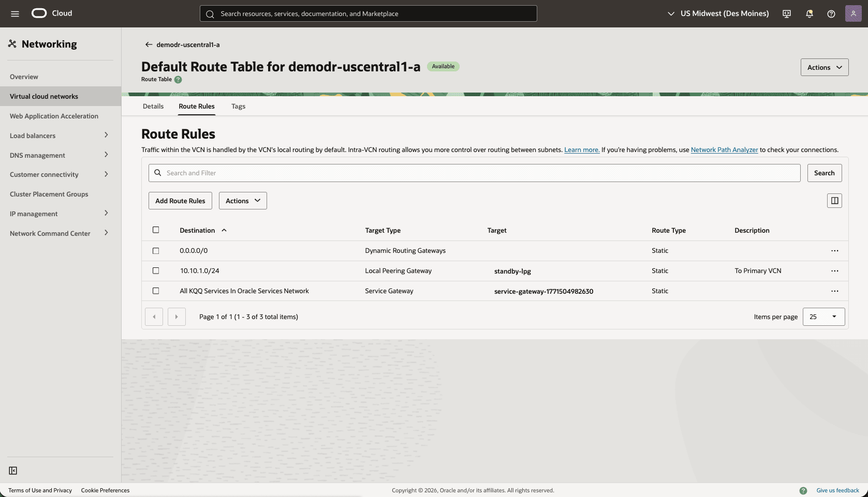Select the 10.10.1.0/24 route rule checkbox
The image size is (868, 497).
pyautogui.click(x=156, y=270)
